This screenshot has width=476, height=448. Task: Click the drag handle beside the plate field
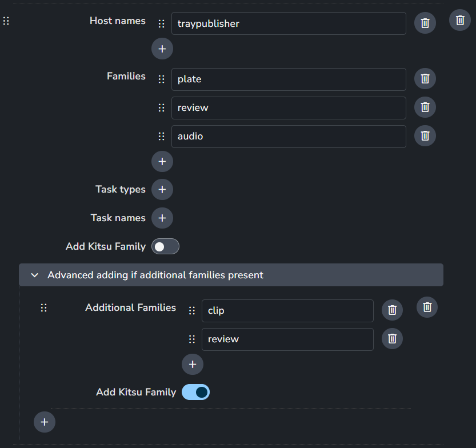click(x=162, y=79)
